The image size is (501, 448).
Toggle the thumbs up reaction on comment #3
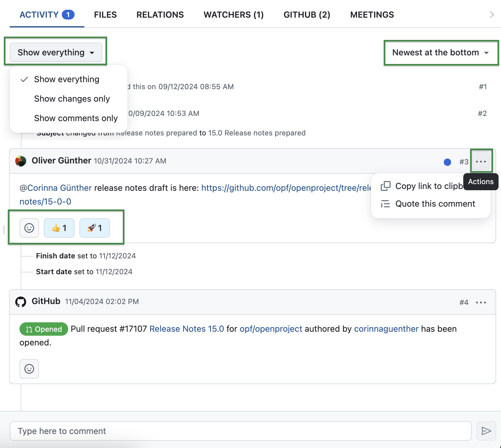click(59, 228)
